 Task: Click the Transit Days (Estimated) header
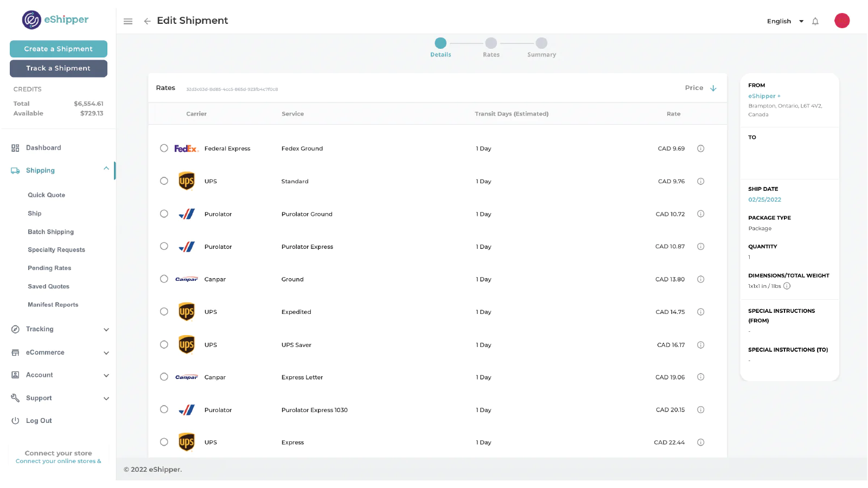click(512, 114)
